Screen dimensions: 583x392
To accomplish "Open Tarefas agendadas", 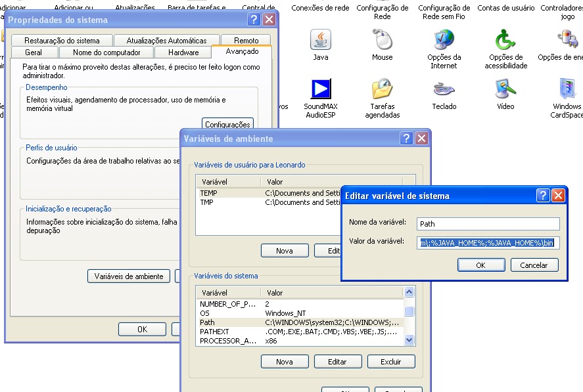I will (382, 90).
